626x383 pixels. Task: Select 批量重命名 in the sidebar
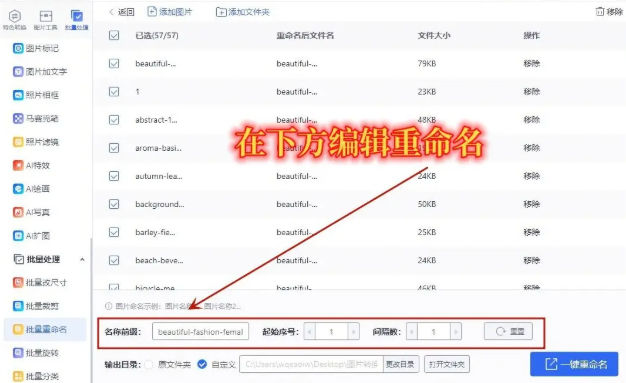pyautogui.click(x=45, y=329)
